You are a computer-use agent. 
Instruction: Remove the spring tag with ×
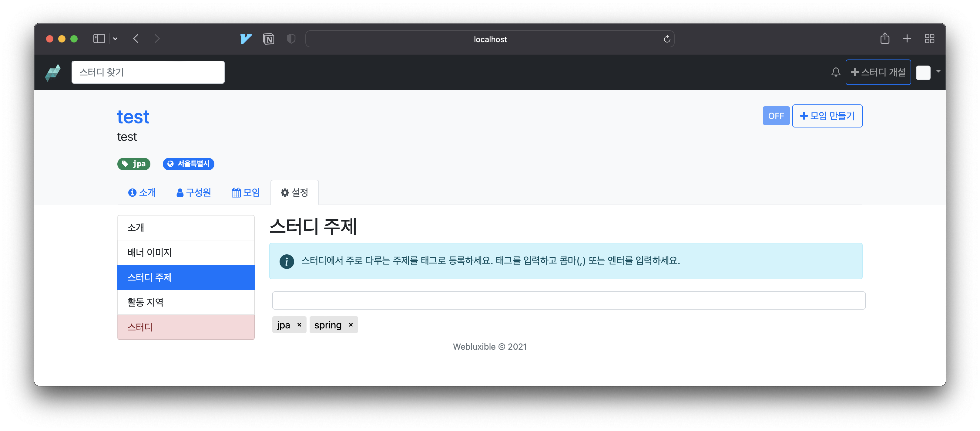click(351, 325)
